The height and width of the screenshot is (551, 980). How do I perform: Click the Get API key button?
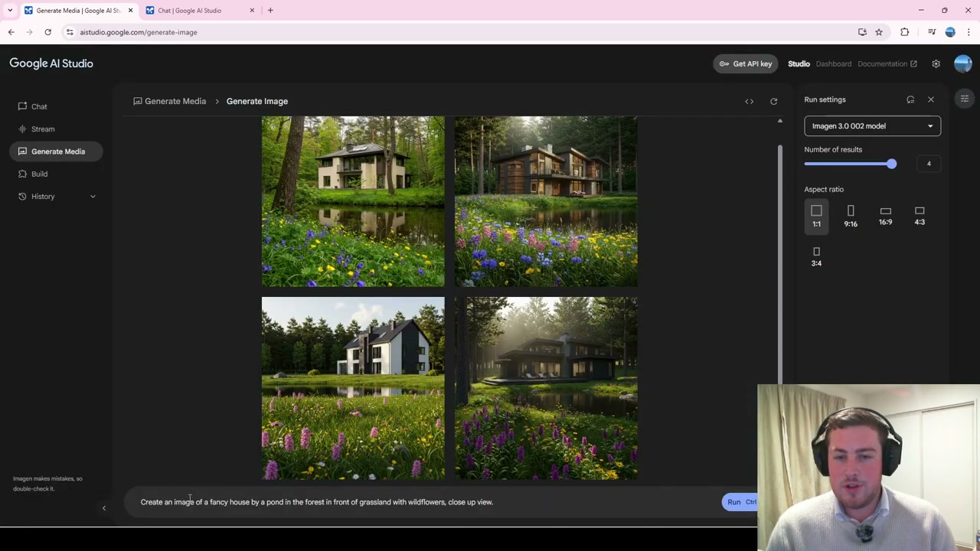click(746, 64)
